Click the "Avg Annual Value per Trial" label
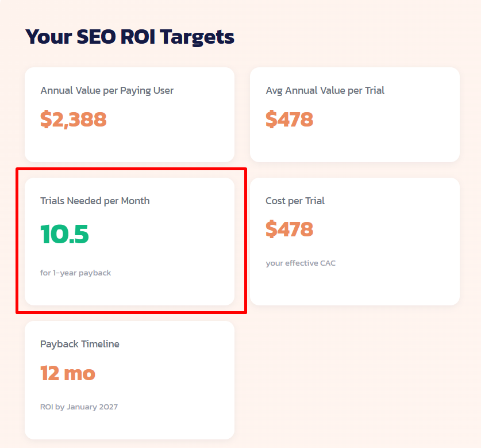Image resolution: width=481 pixels, height=448 pixels. click(x=325, y=90)
